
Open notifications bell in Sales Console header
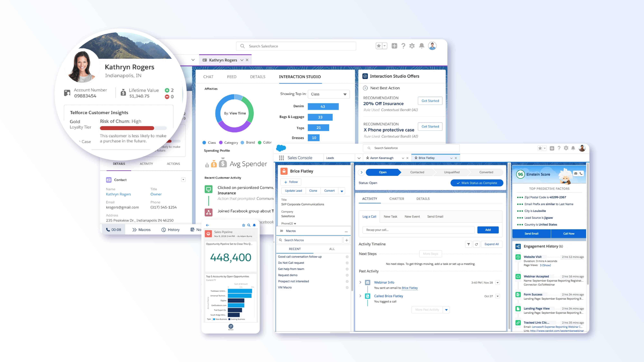573,148
